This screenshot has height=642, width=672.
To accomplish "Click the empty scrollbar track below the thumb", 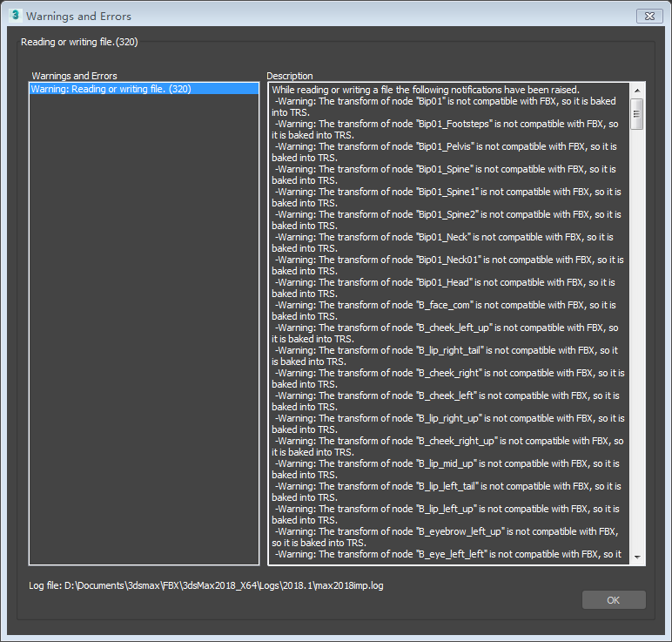I will [637, 348].
